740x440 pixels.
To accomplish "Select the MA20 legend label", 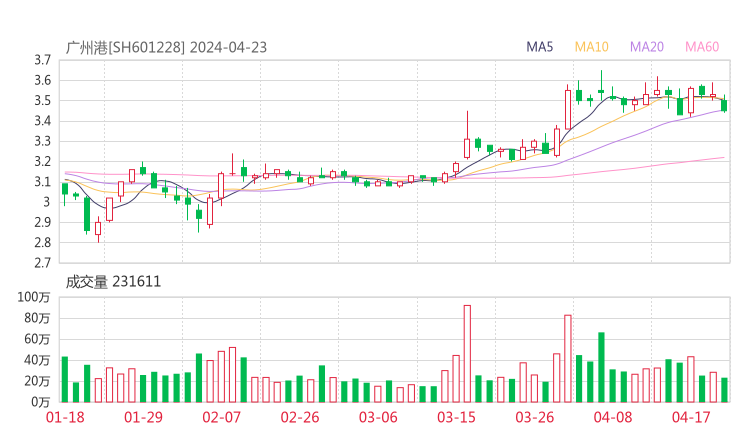I will tap(647, 47).
